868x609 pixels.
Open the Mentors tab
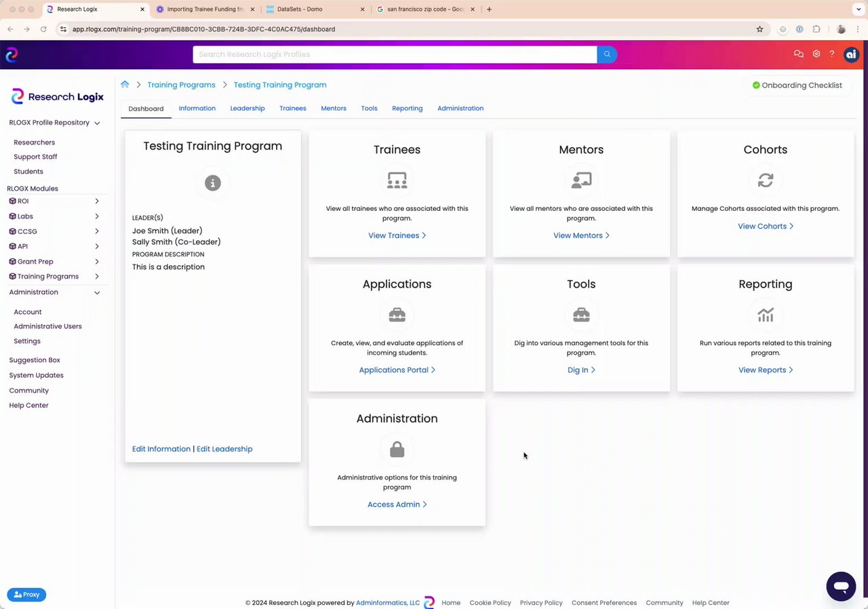(334, 109)
